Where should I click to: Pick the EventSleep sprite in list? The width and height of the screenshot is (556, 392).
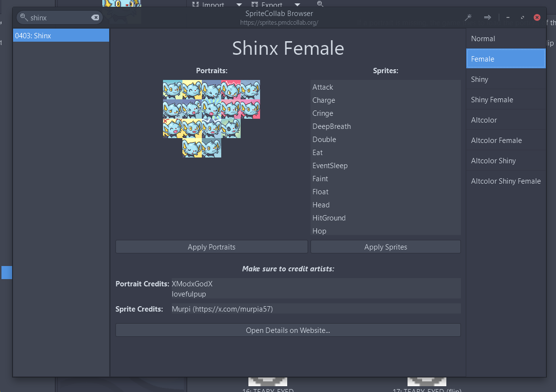pos(330,166)
